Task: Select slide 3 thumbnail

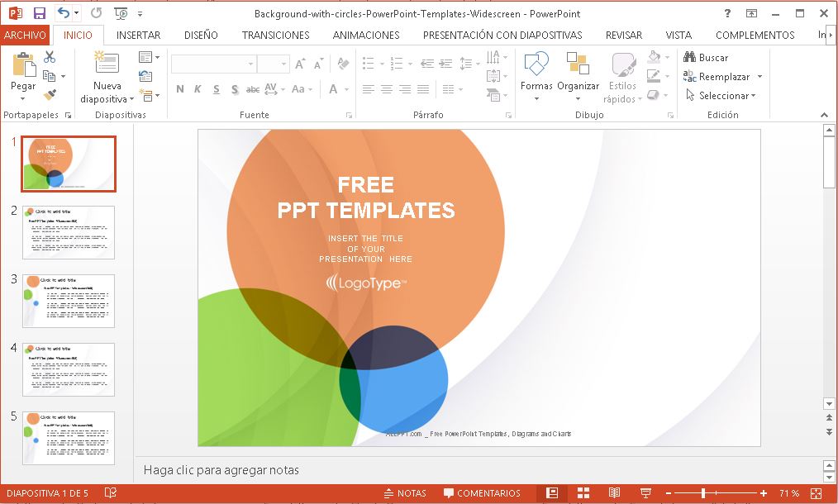Action: (x=69, y=301)
